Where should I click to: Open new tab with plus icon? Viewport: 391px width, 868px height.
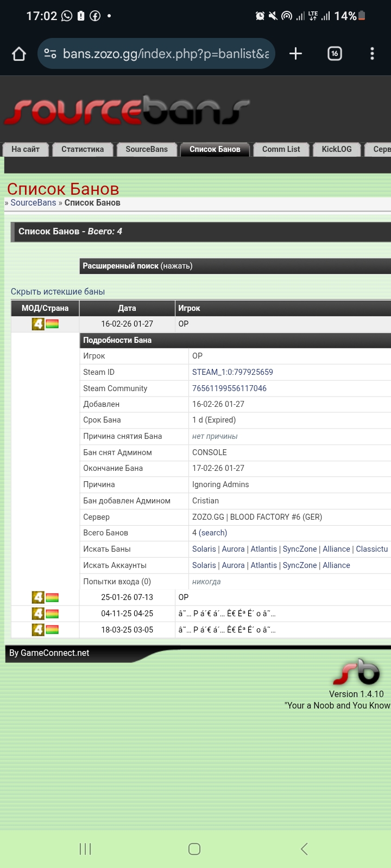(x=295, y=54)
